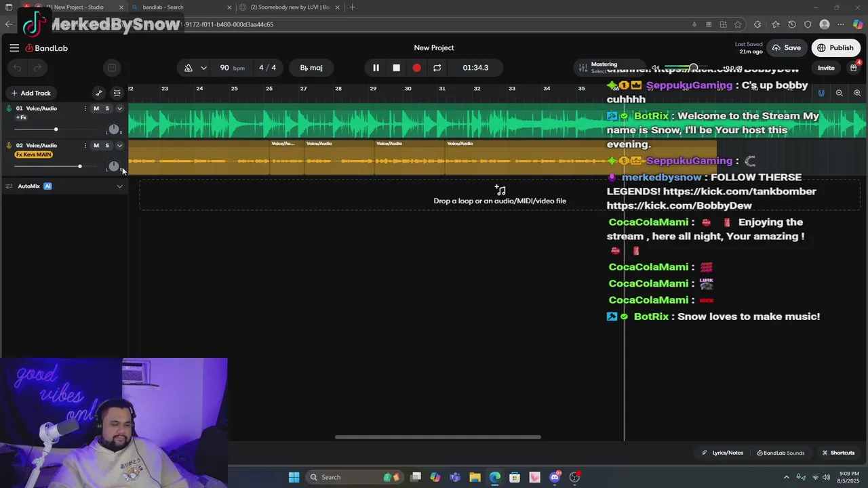The image size is (868, 488).
Task: Open browser history icon
Action: tap(792, 24)
